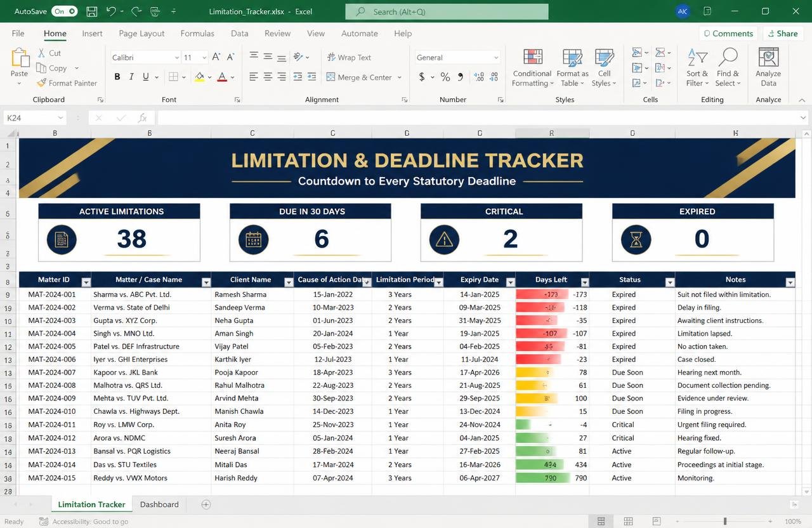Toggle the AutoSave switch
812x528 pixels.
[64, 11]
